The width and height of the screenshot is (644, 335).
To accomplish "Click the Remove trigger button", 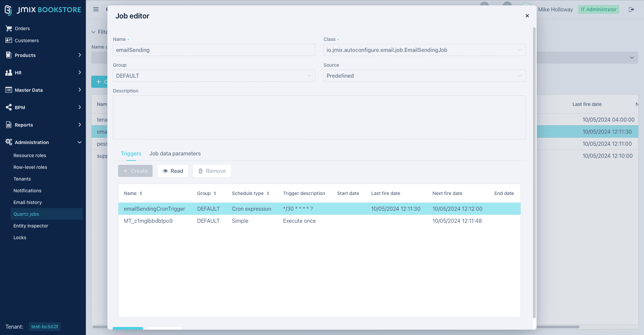I will [212, 171].
